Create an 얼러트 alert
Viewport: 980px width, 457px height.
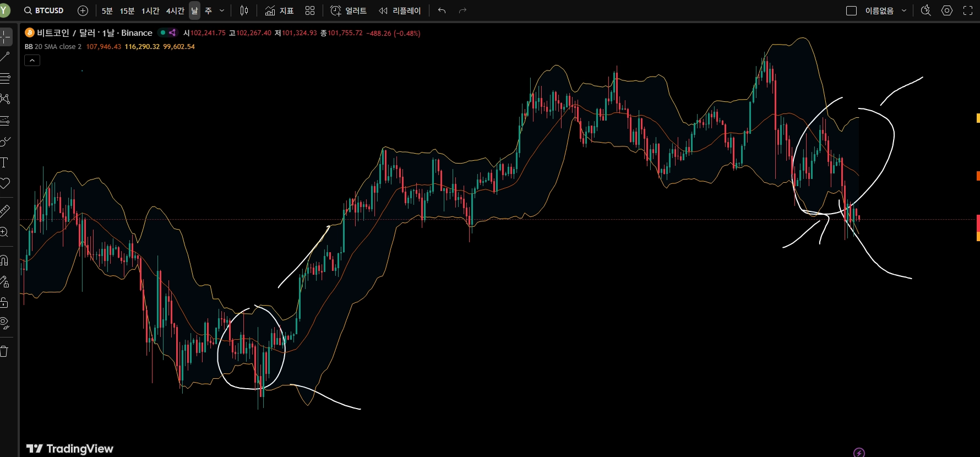coord(349,10)
